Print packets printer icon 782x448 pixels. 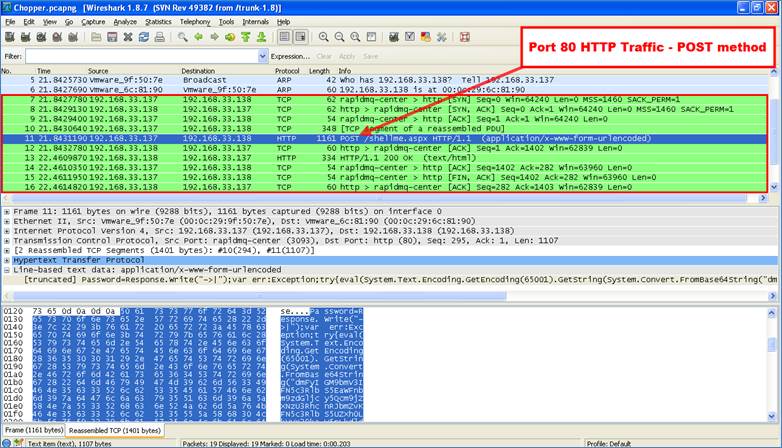pos(160,37)
